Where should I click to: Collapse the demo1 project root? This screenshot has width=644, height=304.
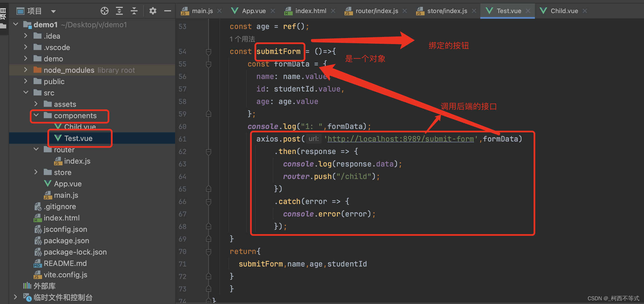click(x=16, y=24)
